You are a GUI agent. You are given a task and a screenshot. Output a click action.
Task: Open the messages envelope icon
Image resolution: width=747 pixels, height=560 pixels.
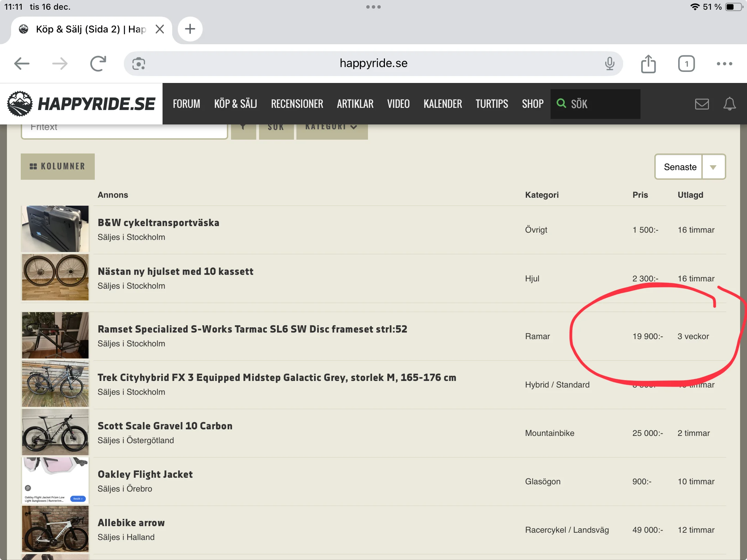tap(702, 104)
